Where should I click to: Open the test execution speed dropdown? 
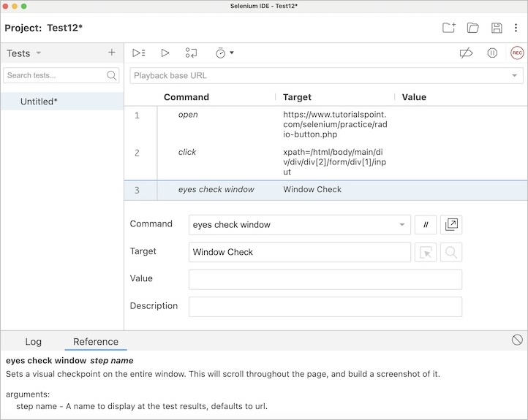point(224,53)
